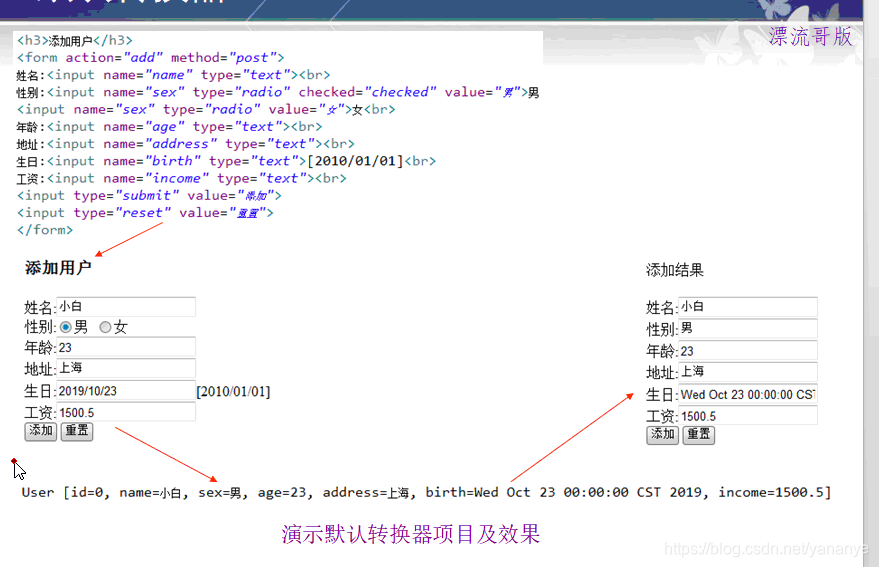The image size is (879, 567).
Task: Submit the 添加用户 form with the 添加 button
Action: [40, 431]
